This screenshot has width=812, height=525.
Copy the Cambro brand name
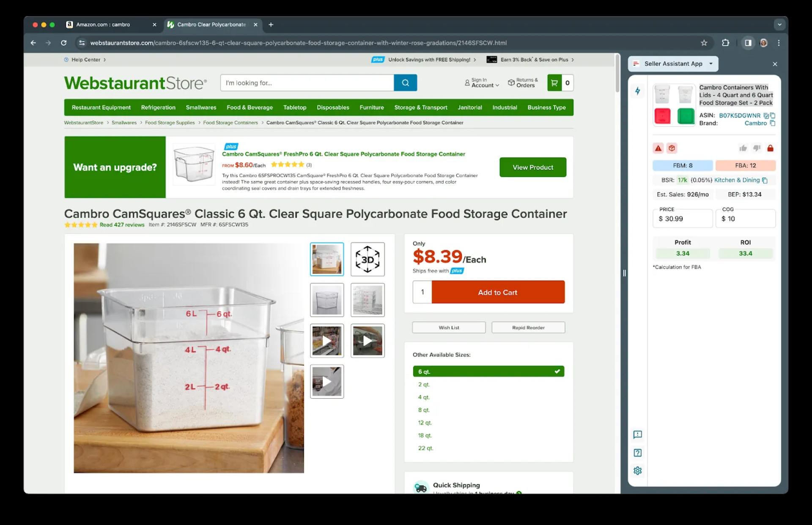point(773,123)
